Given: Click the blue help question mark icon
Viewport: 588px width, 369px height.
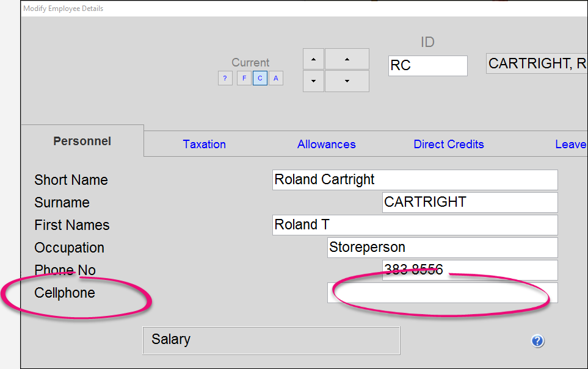Looking at the screenshot, I should coord(537,341).
